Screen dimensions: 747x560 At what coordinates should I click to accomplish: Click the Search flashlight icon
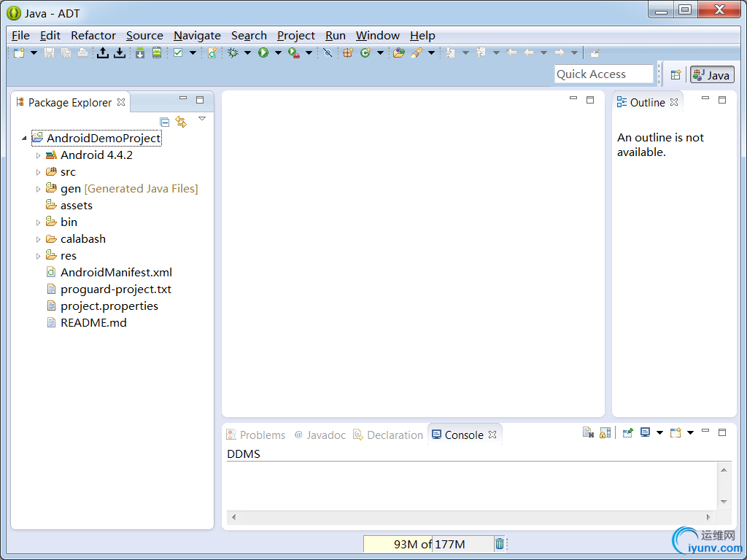pyautogui.click(x=417, y=52)
